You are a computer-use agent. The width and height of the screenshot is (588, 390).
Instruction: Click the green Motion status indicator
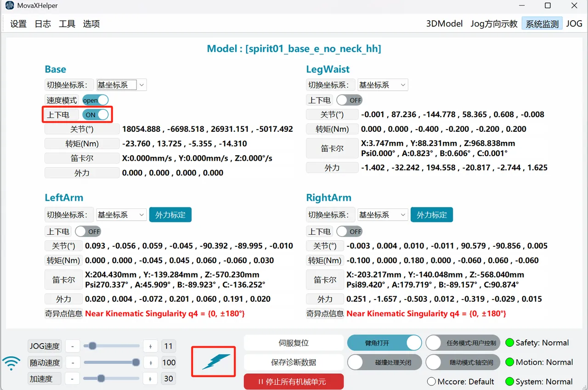509,362
